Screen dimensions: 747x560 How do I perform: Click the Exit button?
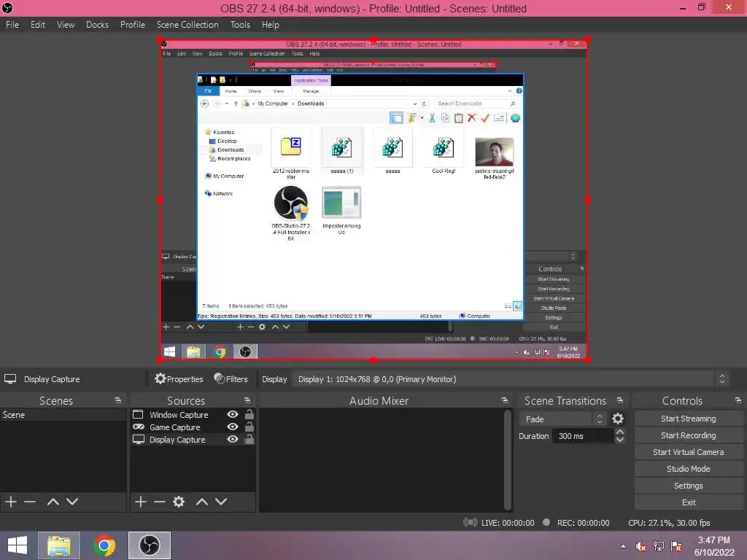tap(689, 502)
